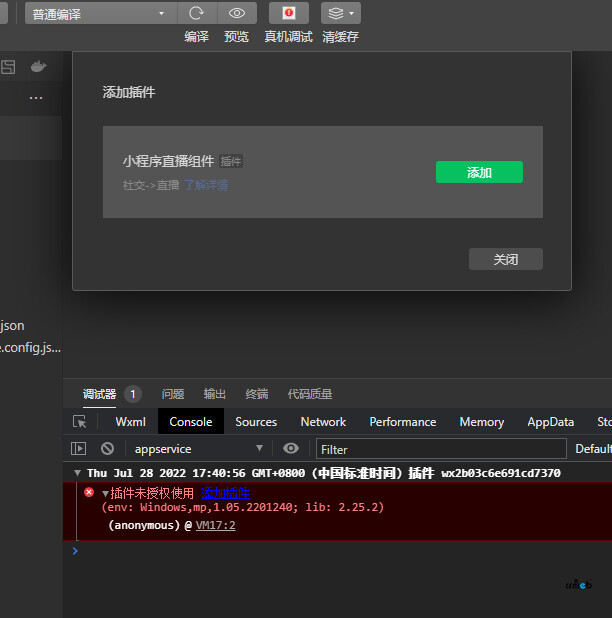This screenshot has height=618, width=612.
Task: Open the three-dots more menu in sidebar
Action: [36, 98]
